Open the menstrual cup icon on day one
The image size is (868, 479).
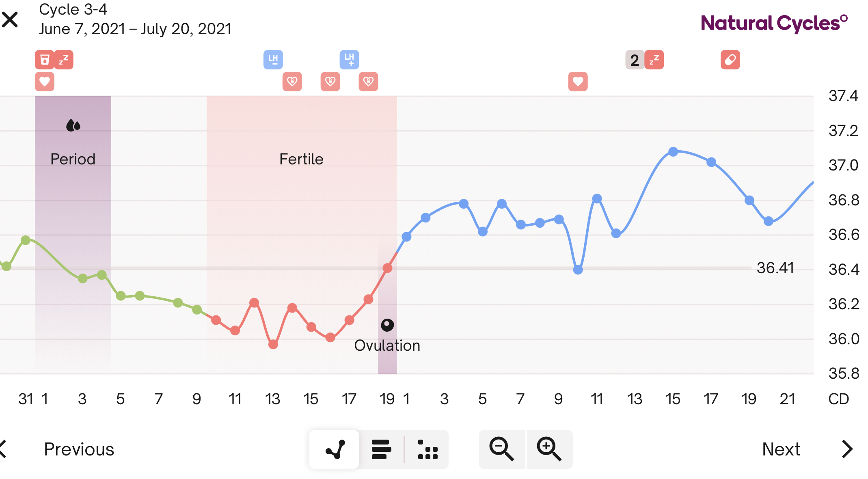pos(45,60)
